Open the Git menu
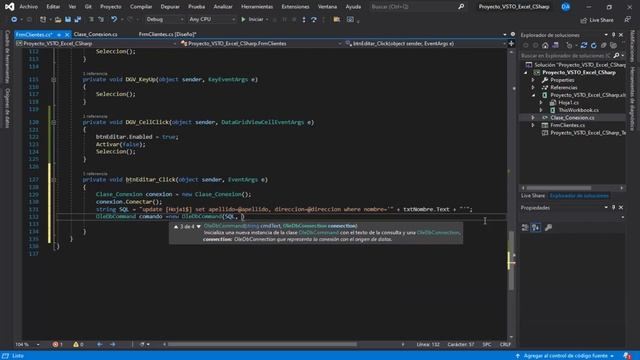 tap(88, 7)
